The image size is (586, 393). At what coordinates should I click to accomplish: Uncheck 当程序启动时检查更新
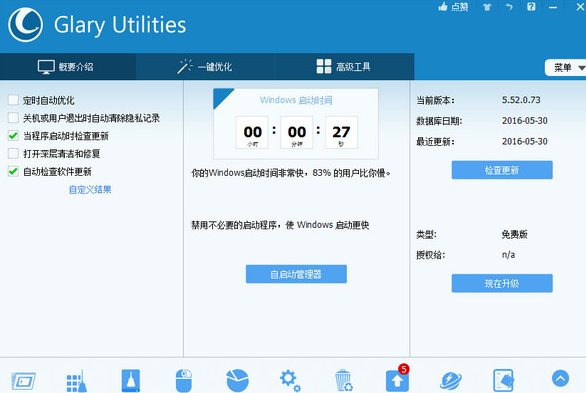coord(13,136)
